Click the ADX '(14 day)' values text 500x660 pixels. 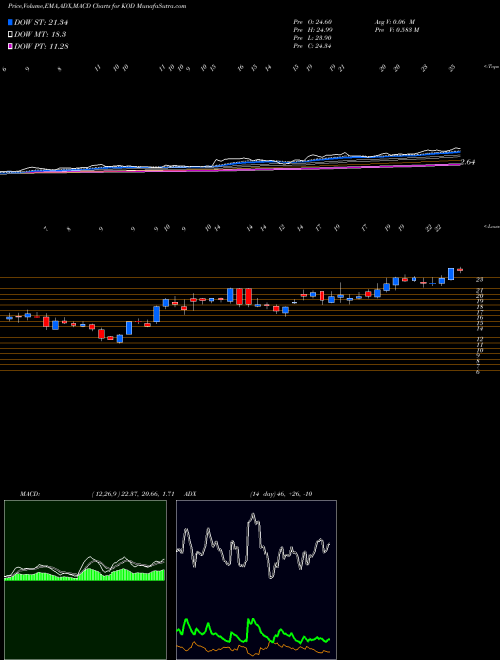(x=280, y=494)
